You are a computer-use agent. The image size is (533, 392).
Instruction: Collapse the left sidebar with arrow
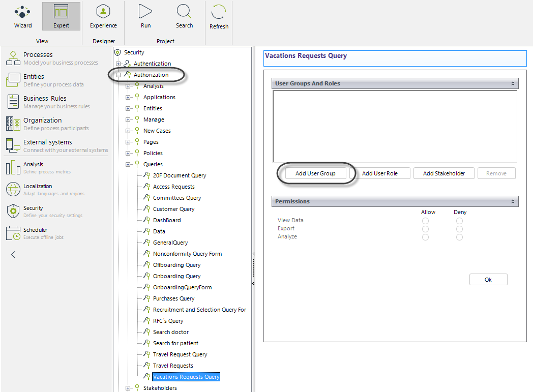pyautogui.click(x=13, y=255)
